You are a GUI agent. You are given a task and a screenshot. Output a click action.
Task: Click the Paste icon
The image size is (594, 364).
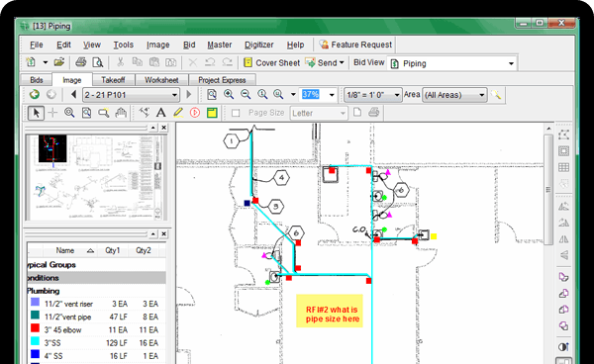[x=153, y=62]
